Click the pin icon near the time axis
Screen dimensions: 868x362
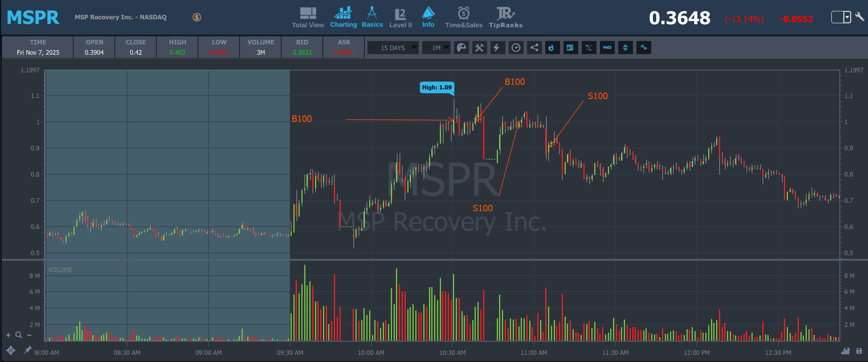pos(27,350)
